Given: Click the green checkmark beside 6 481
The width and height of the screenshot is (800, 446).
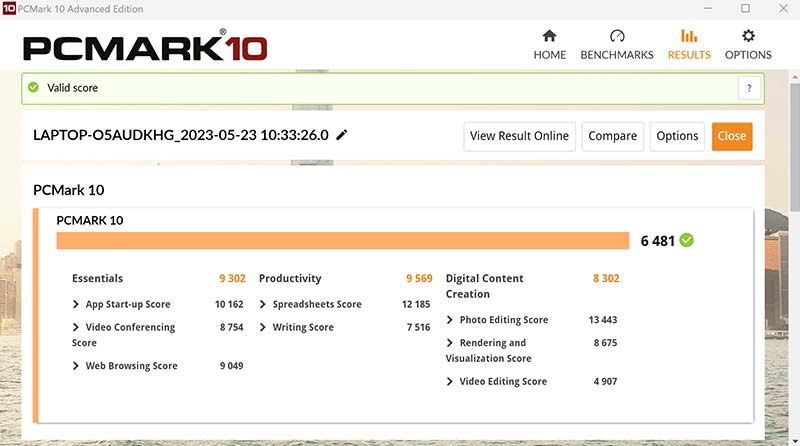Looking at the screenshot, I should click(x=687, y=240).
